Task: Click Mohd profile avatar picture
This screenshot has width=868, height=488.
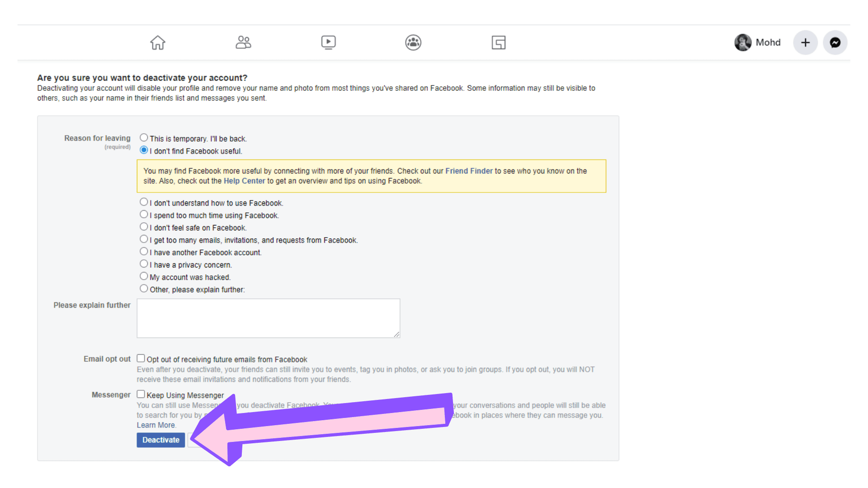Action: pos(743,42)
